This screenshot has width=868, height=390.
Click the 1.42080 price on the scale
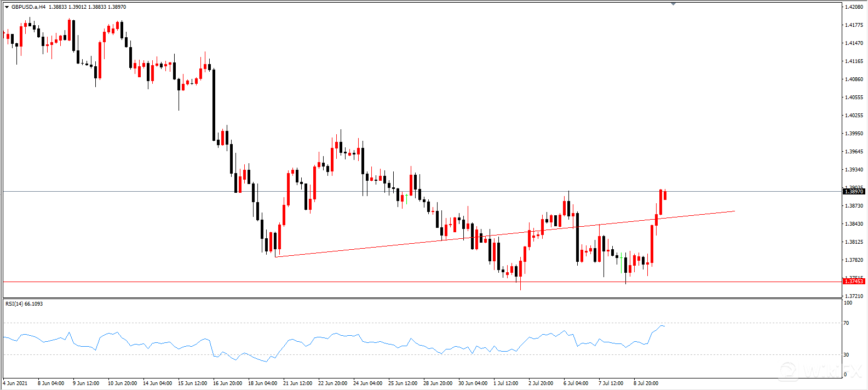[x=854, y=7]
